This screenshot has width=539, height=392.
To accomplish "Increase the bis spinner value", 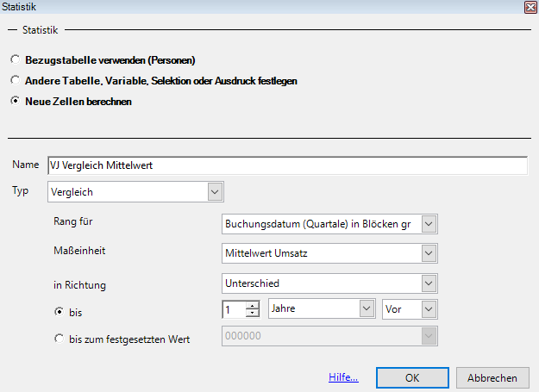I will tap(253, 305).
